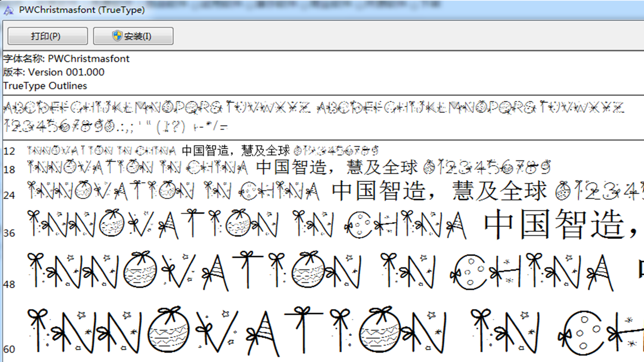The height and width of the screenshot is (362, 644).
Task: Click the alphabet glyph preview line
Action: point(313,108)
